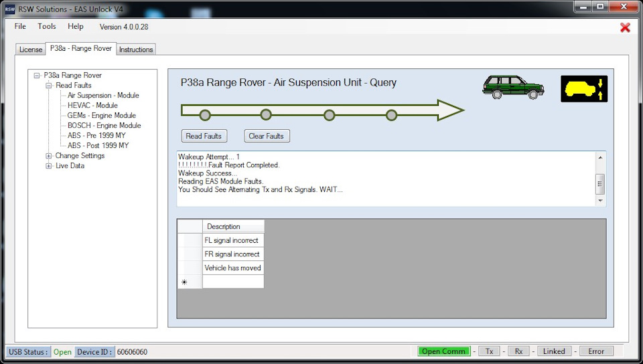Click second progress dot on arrow

266,114
